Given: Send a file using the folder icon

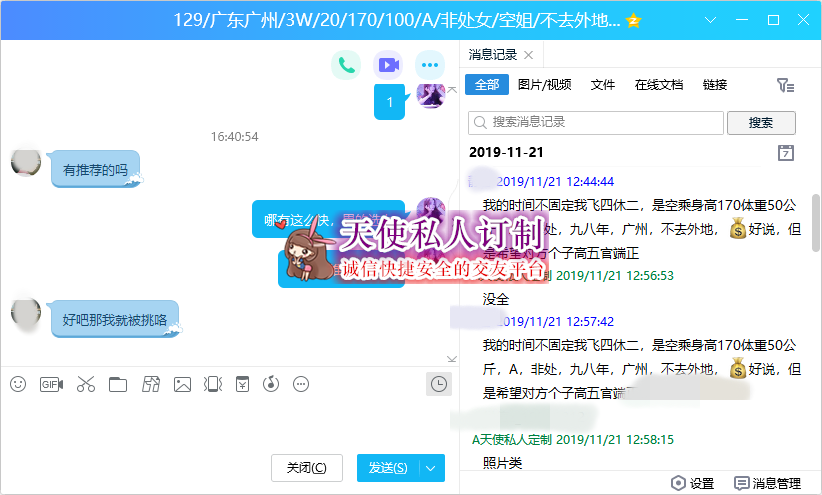Looking at the screenshot, I should [118, 384].
